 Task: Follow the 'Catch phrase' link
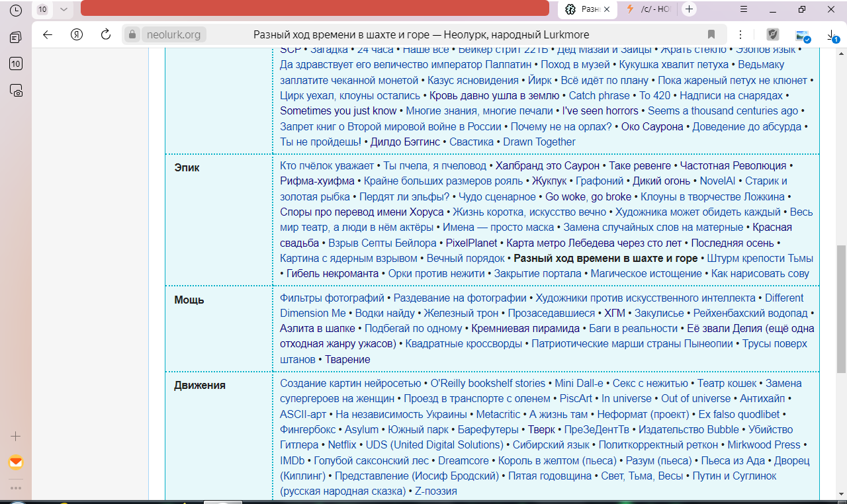click(x=600, y=95)
